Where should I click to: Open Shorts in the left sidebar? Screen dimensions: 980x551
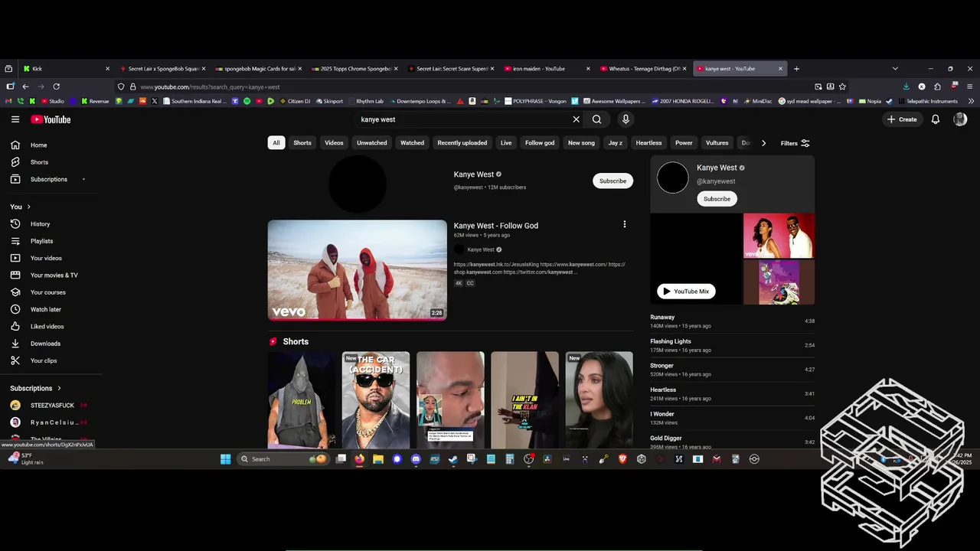click(x=51, y=162)
